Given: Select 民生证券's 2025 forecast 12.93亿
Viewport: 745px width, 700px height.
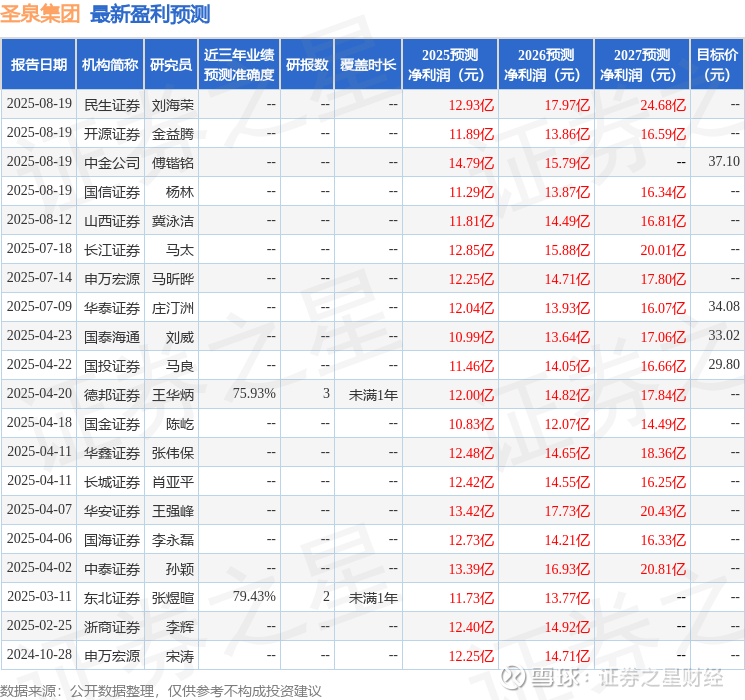Looking at the screenshot, I should click(471, 105).
